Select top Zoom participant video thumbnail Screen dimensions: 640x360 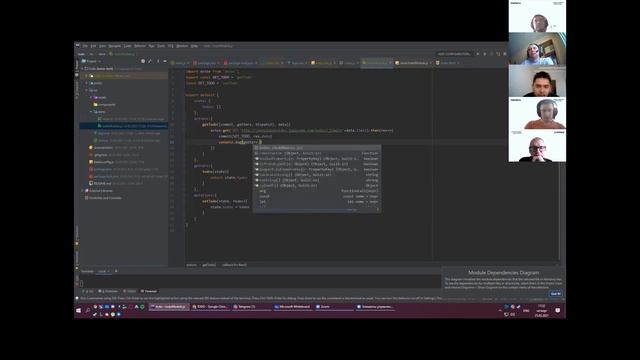click(x=537, y=16)
